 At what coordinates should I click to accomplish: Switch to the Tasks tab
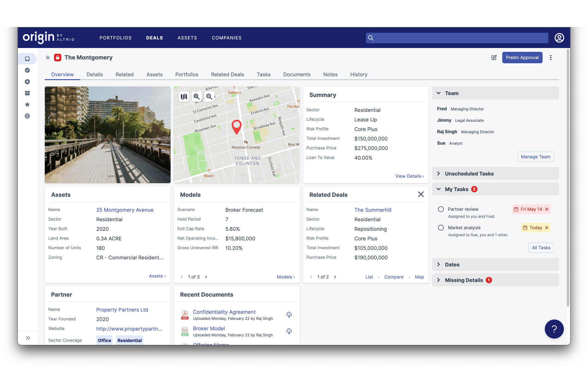pyautogui.click(x=263, y=74)
